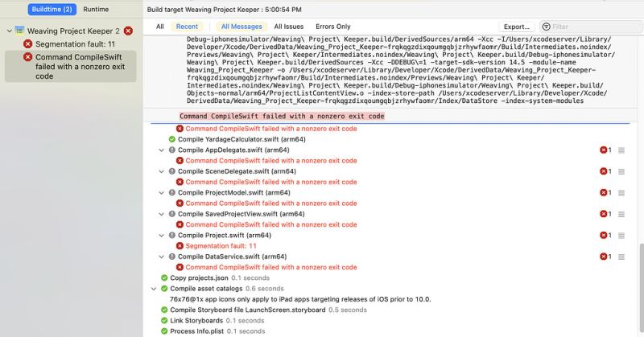Viewport: 644px width, 337px height.
Task: Collapse Compile SavedProjectView.swift row
Action: click(x=162, y=214)
